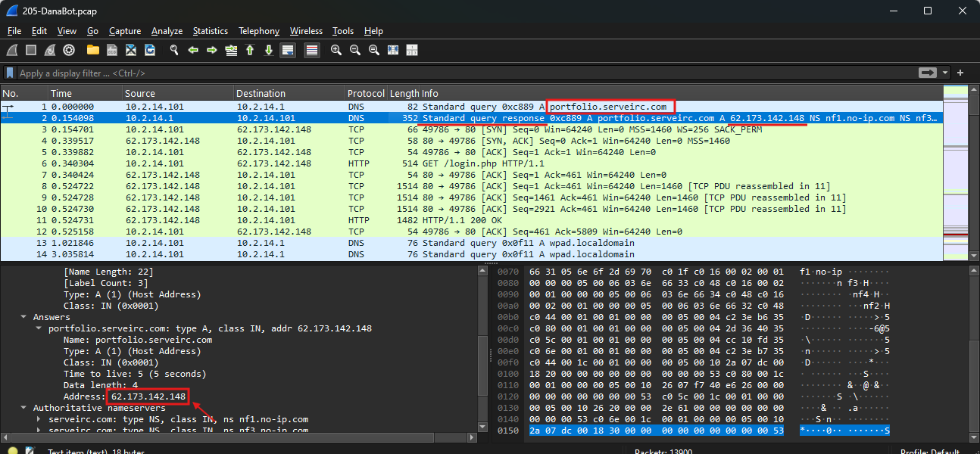This screenshot has height=454, width=980.
Task: Open the Telephony menu
Action: tap(259, 31)
